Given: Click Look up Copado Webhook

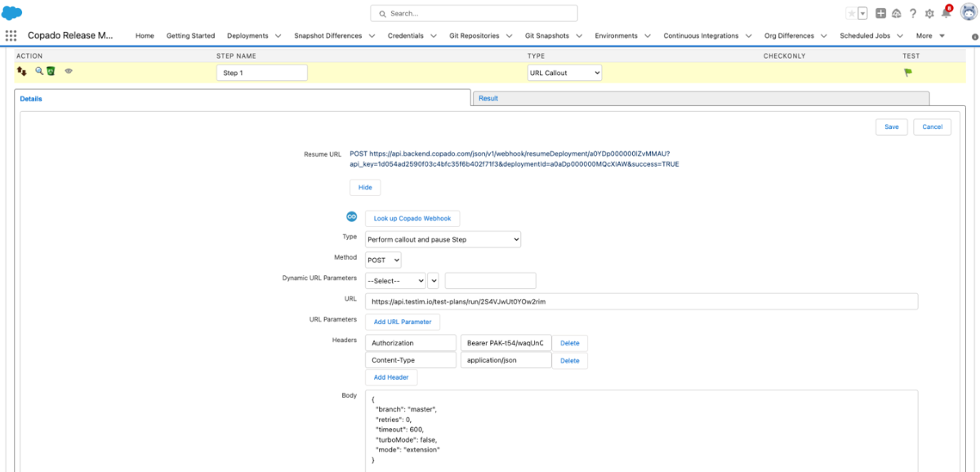Looking at the screenshot, I should click(412, 218).
